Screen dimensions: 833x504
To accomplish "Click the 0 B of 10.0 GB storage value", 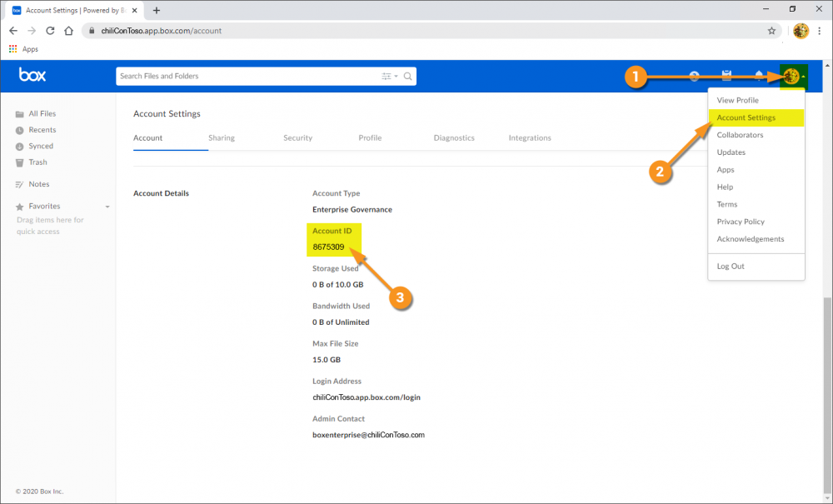I will click(338, 285).
